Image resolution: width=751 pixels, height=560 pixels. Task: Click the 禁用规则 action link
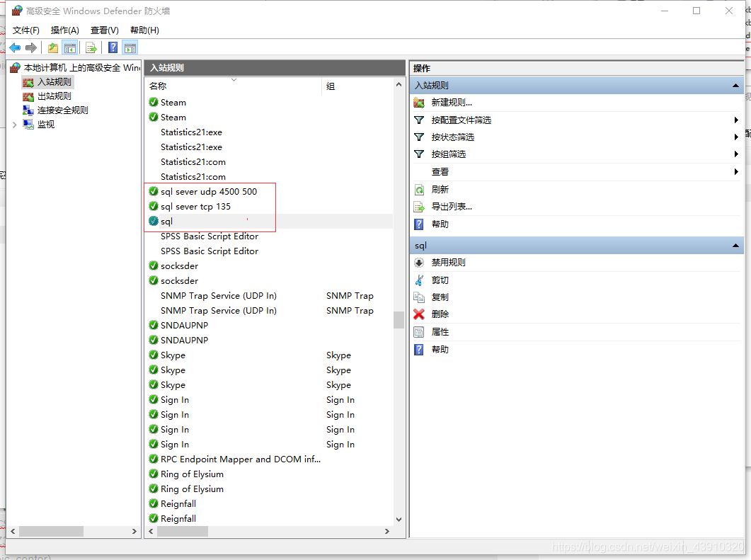(x=448, y=263)
